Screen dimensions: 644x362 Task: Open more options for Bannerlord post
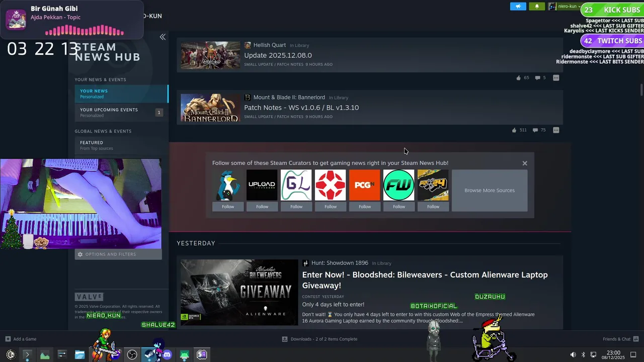[x=556, y=130]
